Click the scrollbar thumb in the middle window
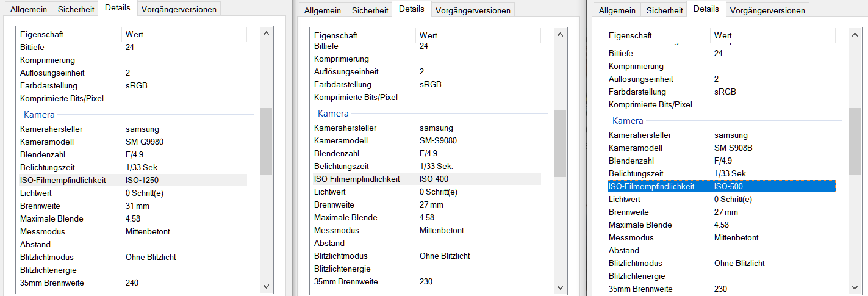This screenshot has height=296, width=868. coord(561,143)
